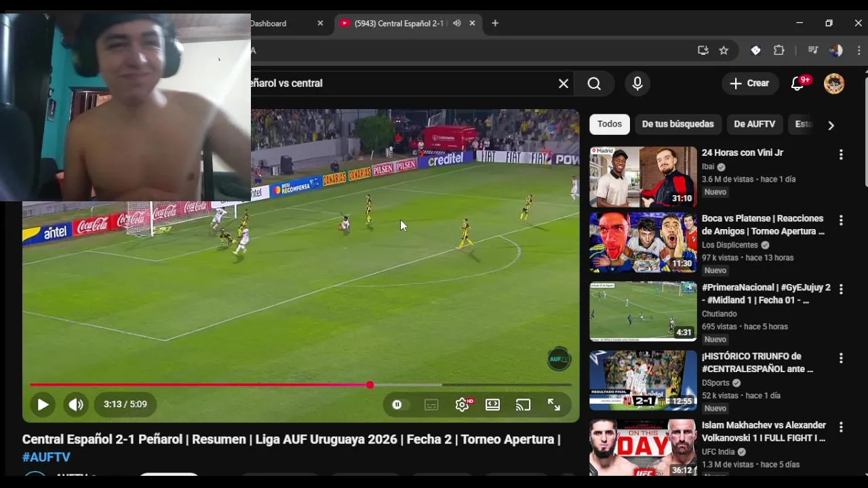This screenshot has width=868, height=488.
Task: Select the 'De tus búsquedas' filter chip
Action: click(x=678, y=124)
